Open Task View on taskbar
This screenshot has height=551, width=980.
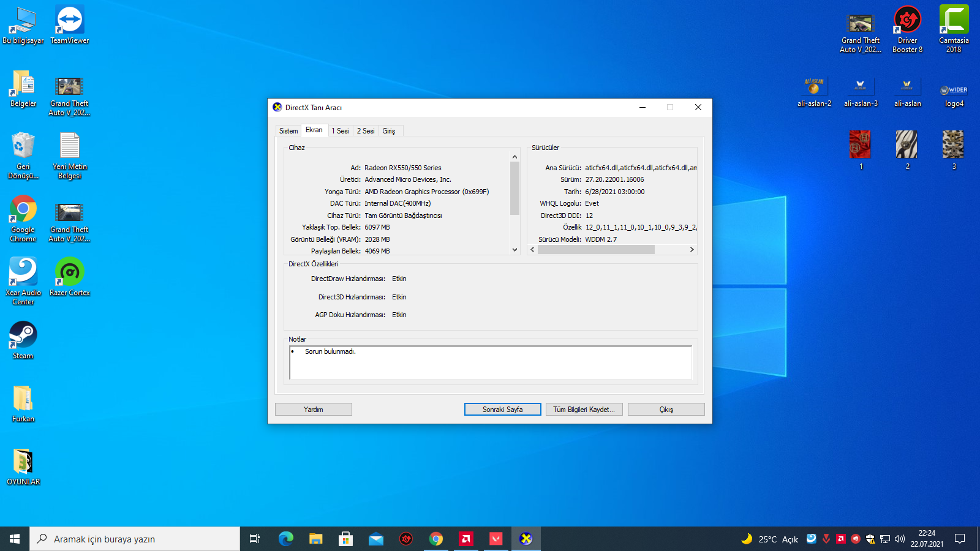pyautogui.click(x=255, y=539)
